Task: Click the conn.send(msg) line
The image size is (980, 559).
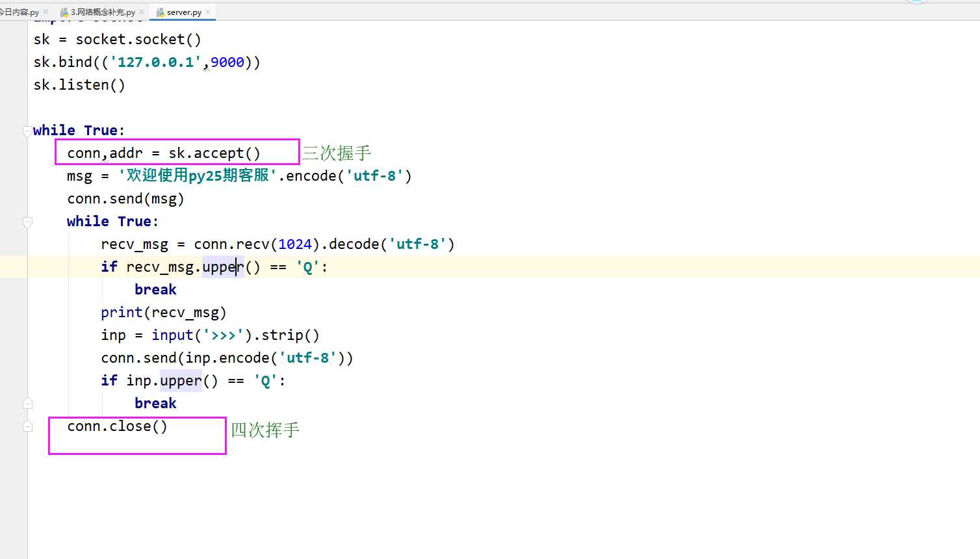Action: pyautogui.click(x=126, y=199)
